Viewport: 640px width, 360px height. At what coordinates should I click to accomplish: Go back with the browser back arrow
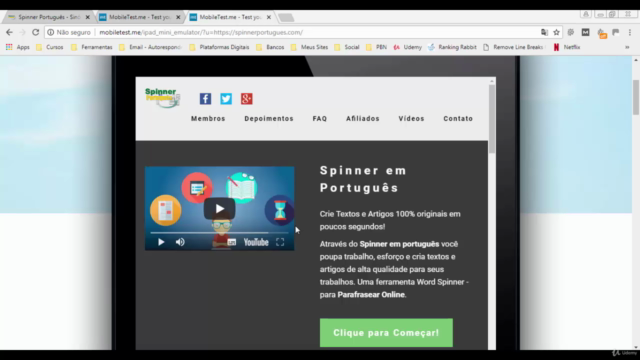(9, 32)
